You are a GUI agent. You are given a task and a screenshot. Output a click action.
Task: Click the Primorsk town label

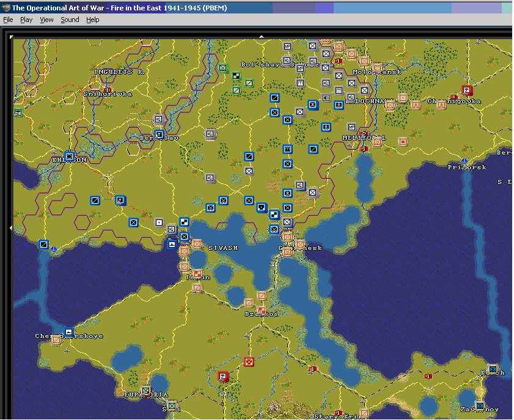467,168
